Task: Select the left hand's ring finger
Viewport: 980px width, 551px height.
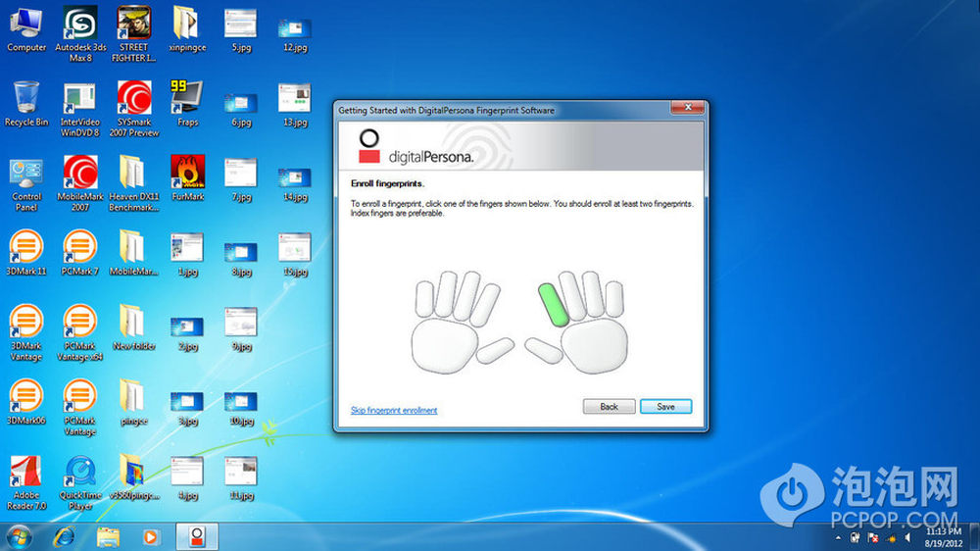Action: 446,294
